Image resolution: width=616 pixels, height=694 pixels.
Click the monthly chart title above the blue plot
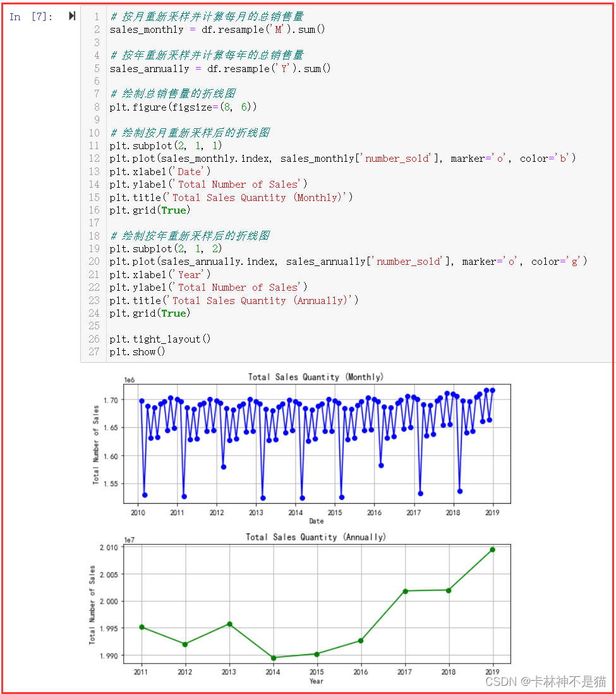coord(315,377)
